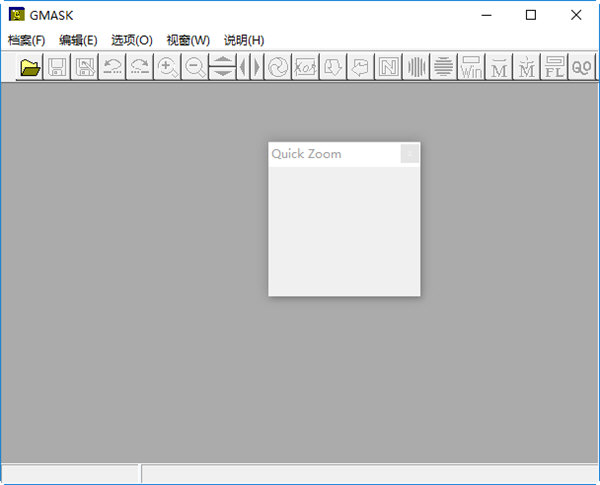Click the open file folder icon

[x=30, y=68]
